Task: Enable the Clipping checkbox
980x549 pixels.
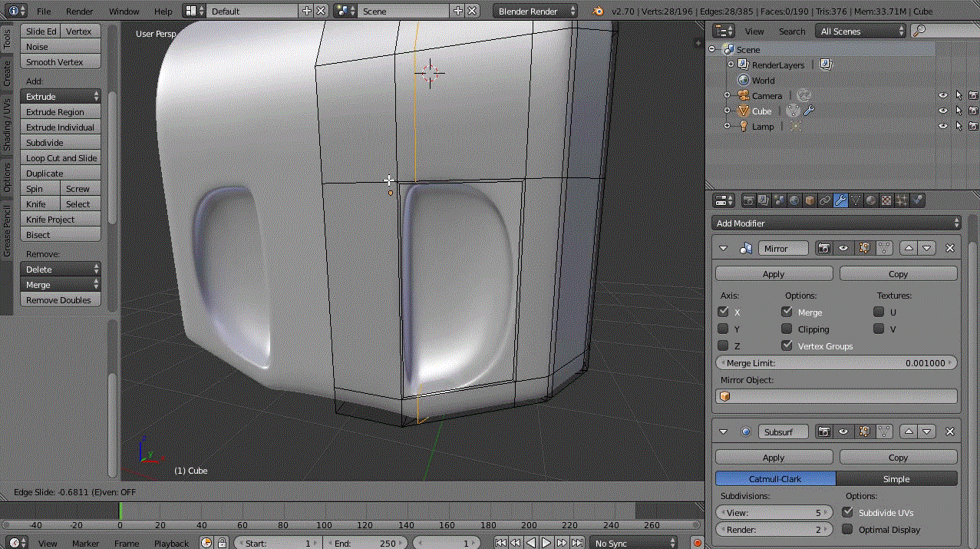Action: pyautogui.click(x=787, y=329)
